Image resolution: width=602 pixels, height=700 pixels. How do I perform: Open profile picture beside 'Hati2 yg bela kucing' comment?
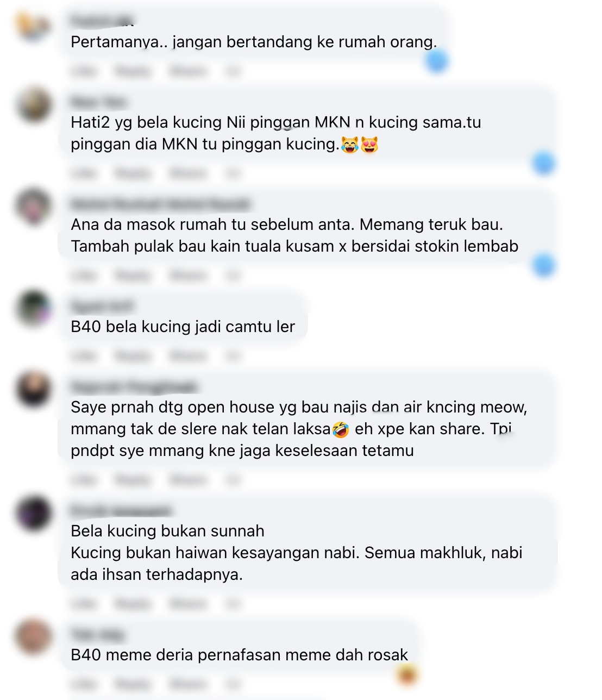click(34, 105)
